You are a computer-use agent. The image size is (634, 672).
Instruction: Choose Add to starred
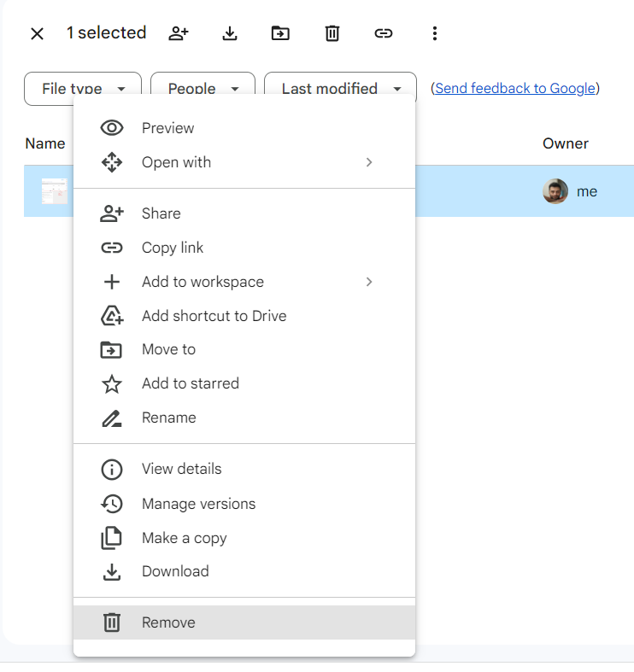(x=244, y=383)
